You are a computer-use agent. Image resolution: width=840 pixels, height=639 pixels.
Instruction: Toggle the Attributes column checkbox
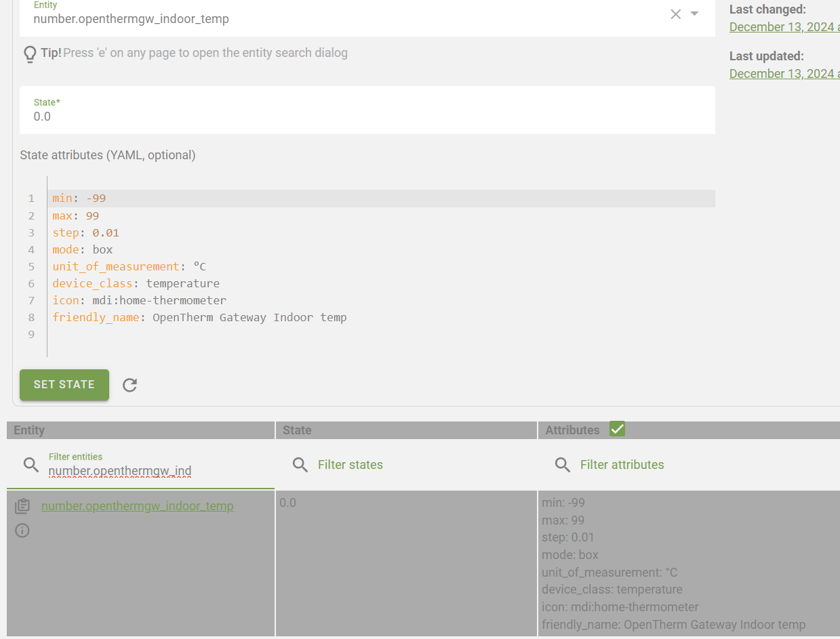pyautogui.click(x=617, y=429)
